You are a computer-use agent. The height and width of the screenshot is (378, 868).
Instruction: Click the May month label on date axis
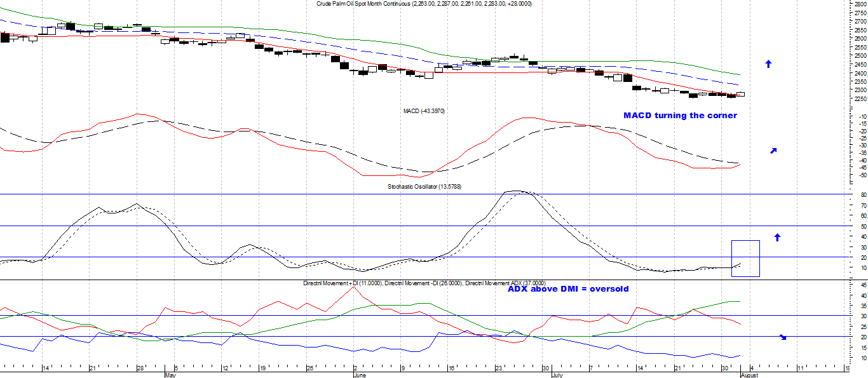(170, 375)
